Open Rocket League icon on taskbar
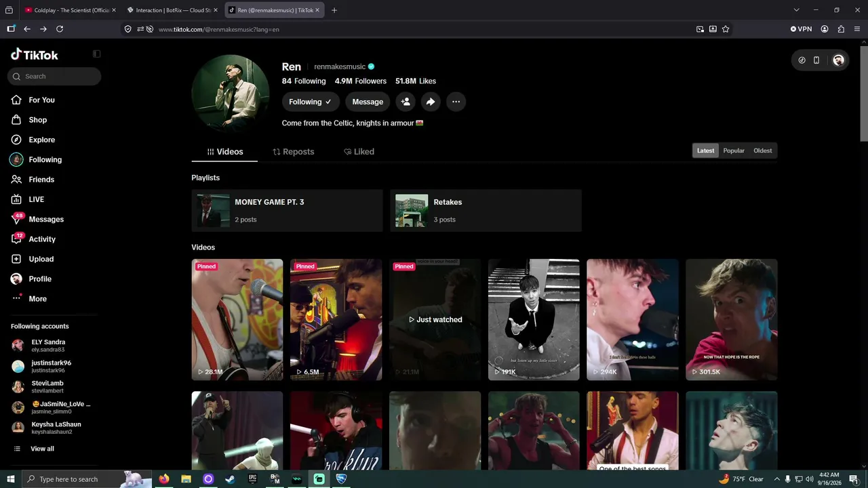The image size is (868, 488). click(341, 479)
